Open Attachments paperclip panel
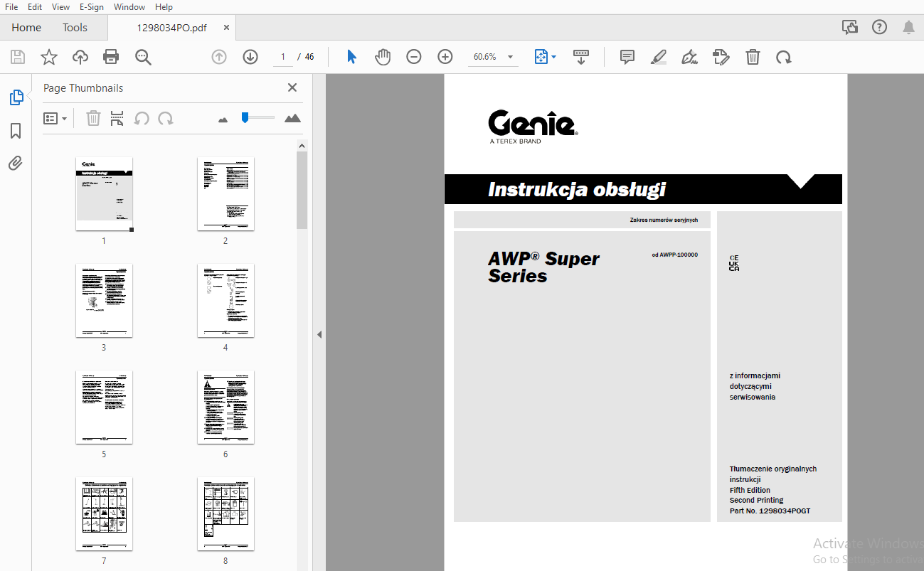Viewport: 924px width, 571px height. (x=16, y=164)
